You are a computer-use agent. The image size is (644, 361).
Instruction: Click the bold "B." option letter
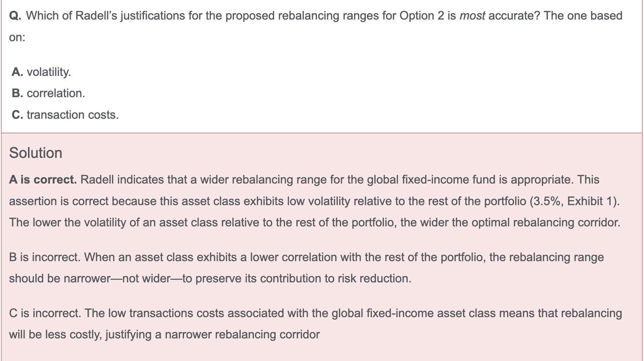(x=17, y=93)
